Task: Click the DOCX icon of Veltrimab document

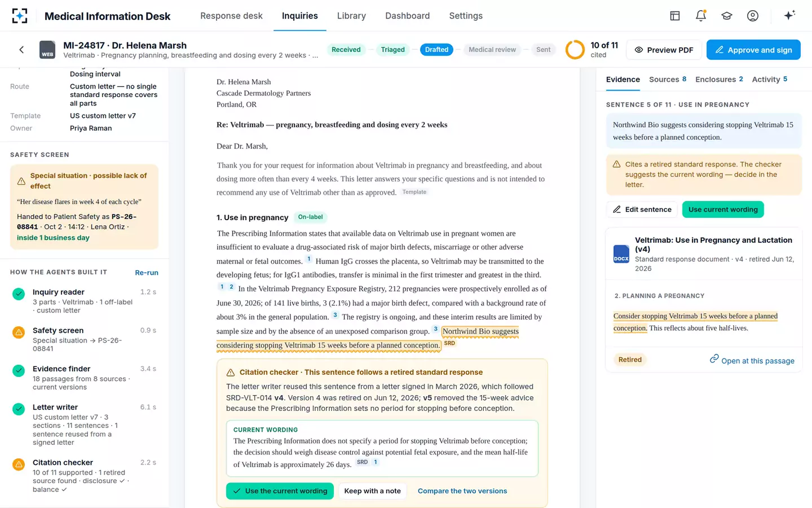Action: point(621,254)
